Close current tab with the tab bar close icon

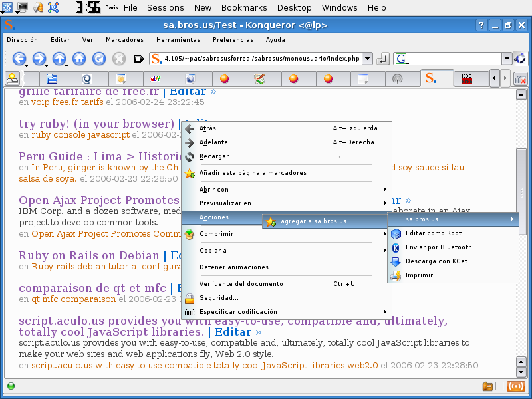521,79
